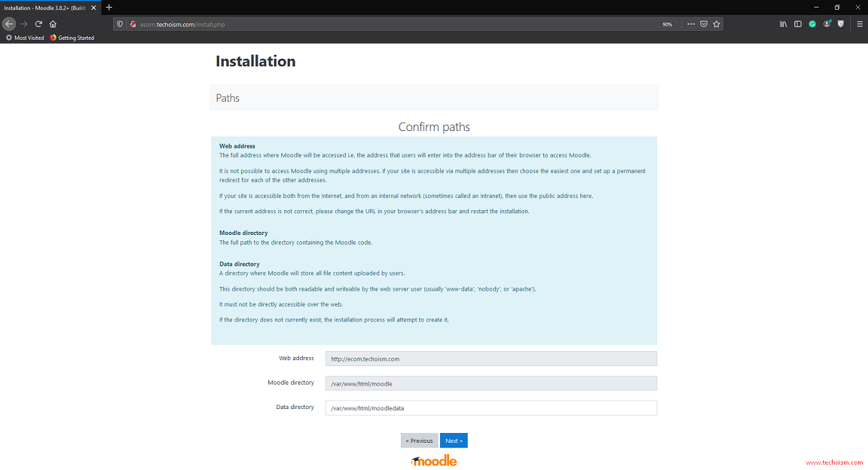
Task: Click the Data directory input field
Action: tap(491, 408)
